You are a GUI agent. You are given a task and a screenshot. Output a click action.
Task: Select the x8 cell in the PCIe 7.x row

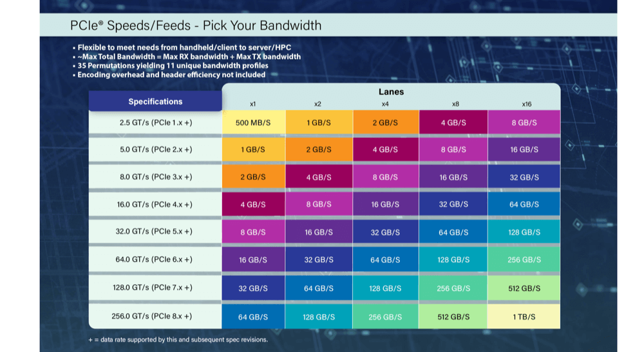click(453, 288)
